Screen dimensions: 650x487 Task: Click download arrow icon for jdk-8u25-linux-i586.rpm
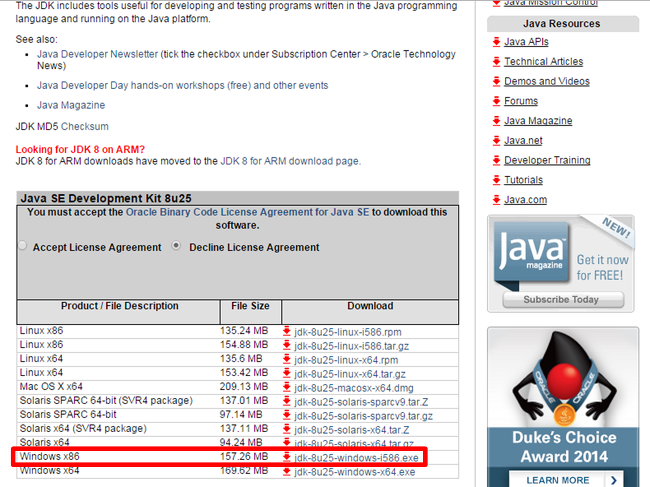(x=286, y=332)
